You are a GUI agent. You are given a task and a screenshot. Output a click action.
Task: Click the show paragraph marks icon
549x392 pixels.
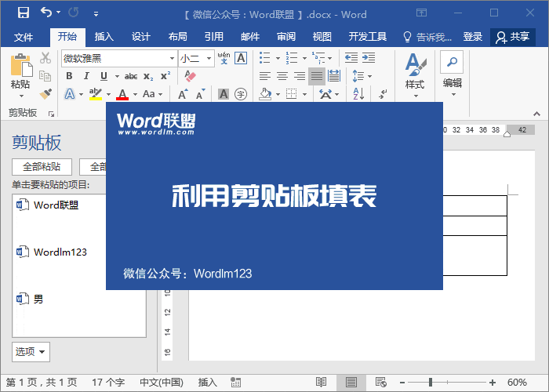383,94
